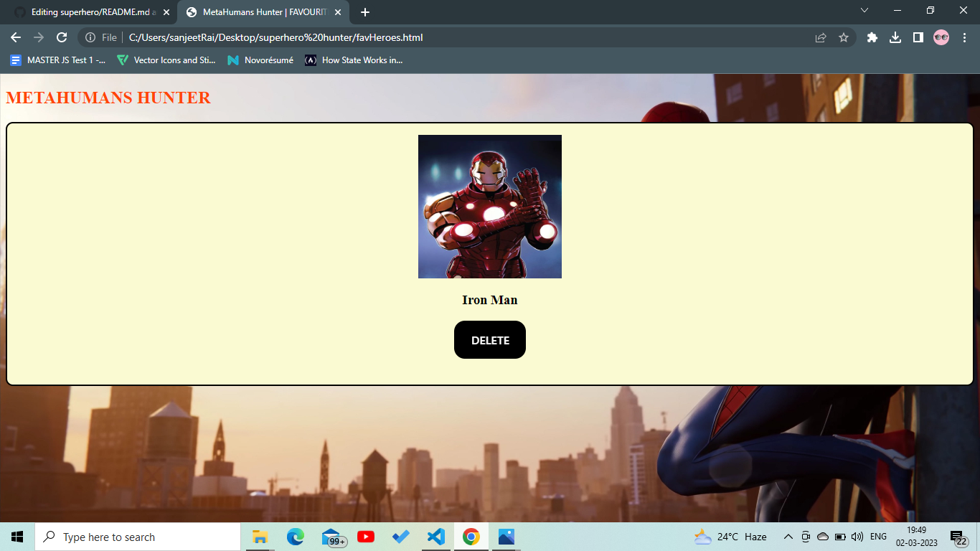This screenshot has width=980, height=551.
Task: Click the page info icon in address bar
Action: pyautogui.click(x=90, y=37)
